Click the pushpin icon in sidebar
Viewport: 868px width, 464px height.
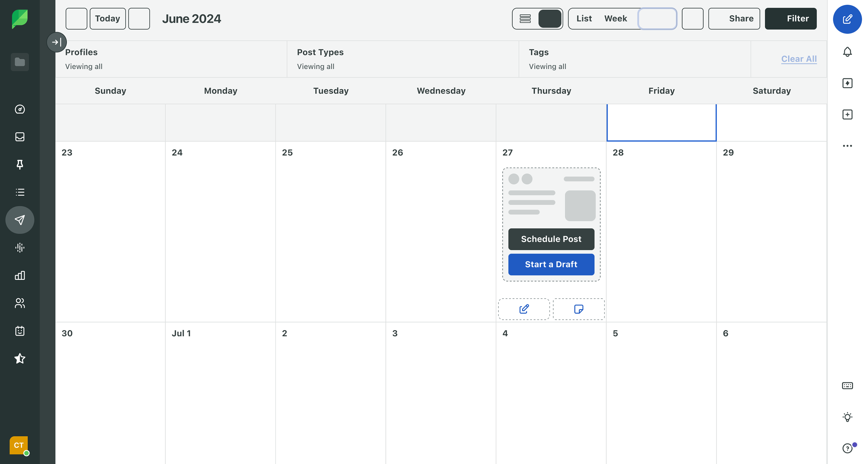[x=20, y=164]
